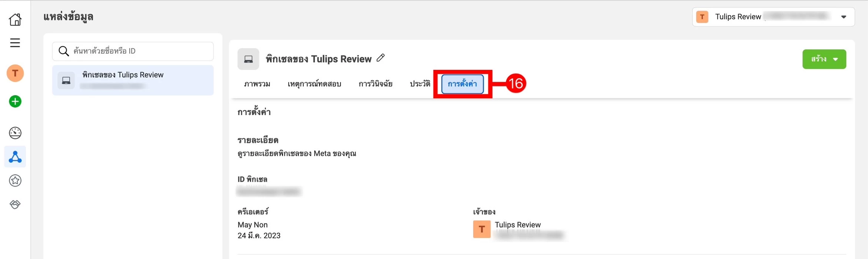Select the orange T account avatar in sidebar
The image size is (868, 259).
pos(15,73)
